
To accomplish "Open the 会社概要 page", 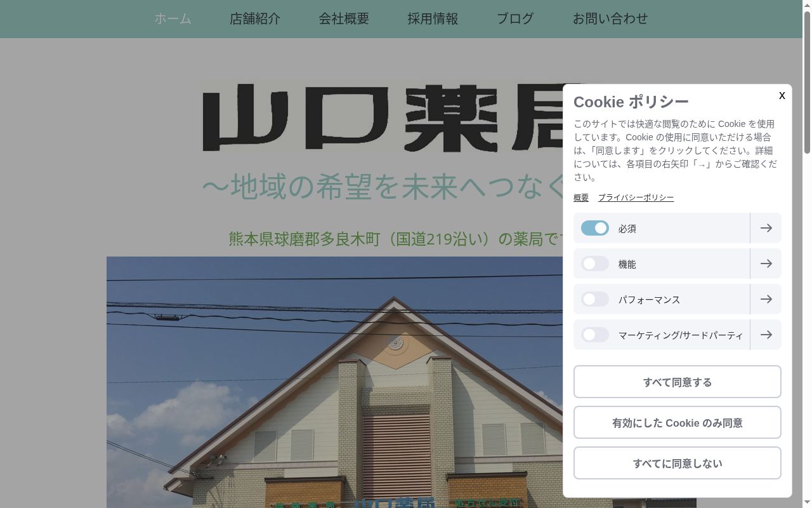I will pos(344,18).
